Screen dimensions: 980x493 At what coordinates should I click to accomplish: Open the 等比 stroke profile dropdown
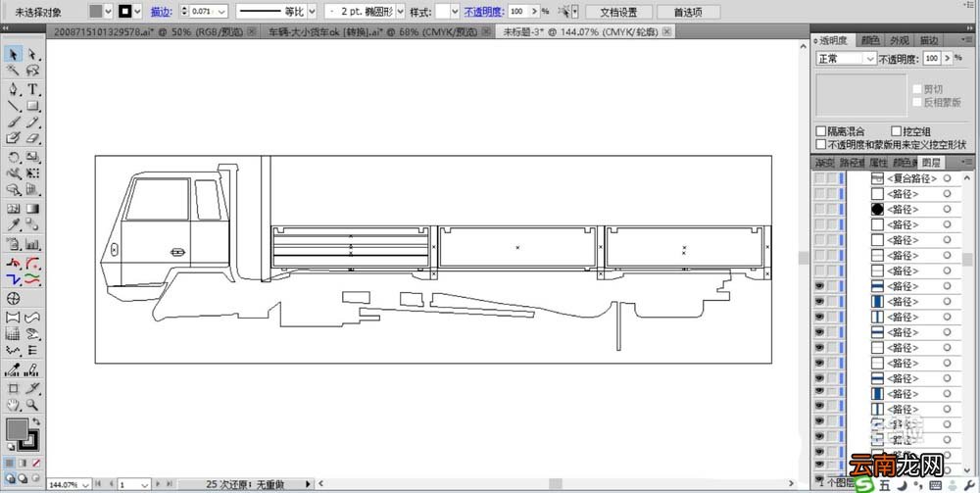(x=313, y=11)
